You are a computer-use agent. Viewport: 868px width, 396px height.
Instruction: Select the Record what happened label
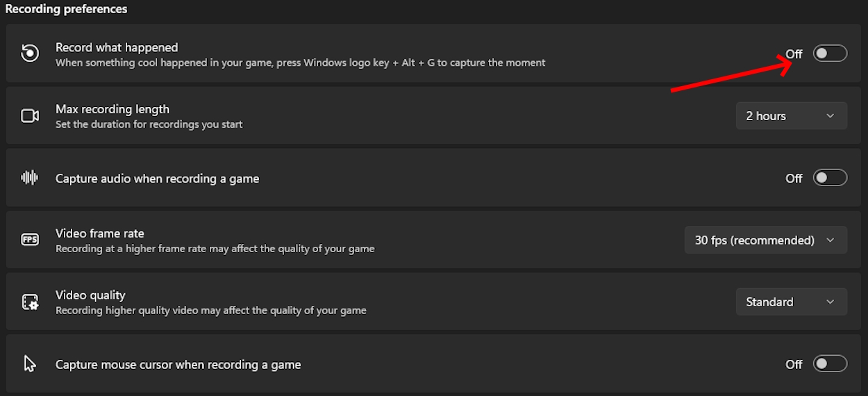click(117, 47)
